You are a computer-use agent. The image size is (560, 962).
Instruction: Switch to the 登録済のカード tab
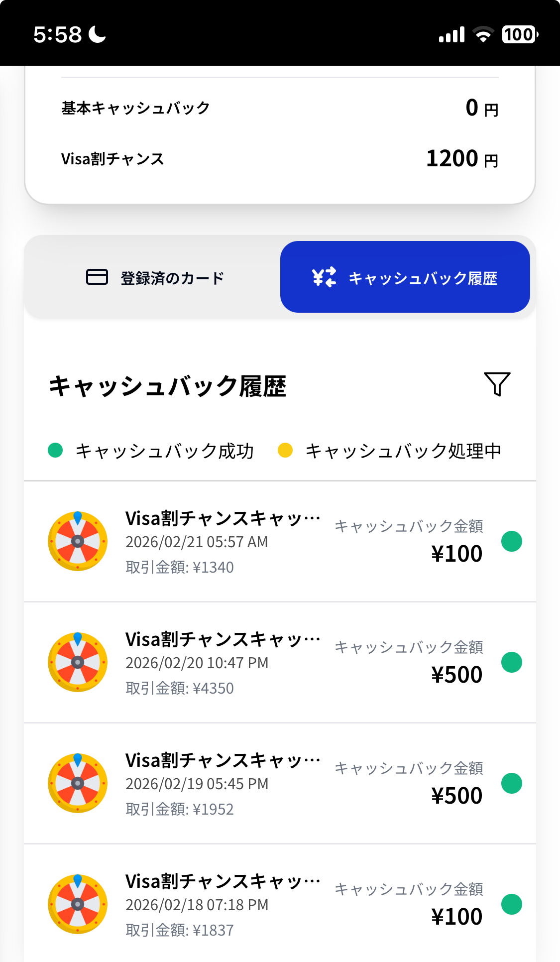(x=154, y=277)
